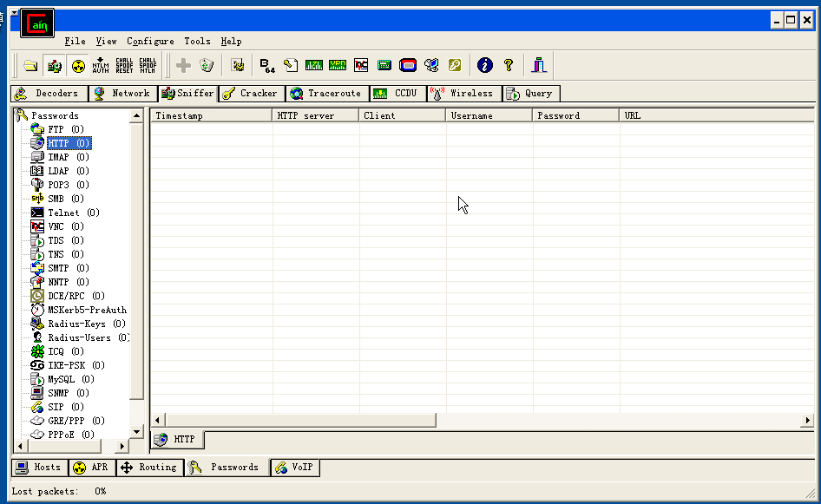The height and width of the screenshot is (504, 821).
Task: Open the VNC password decoder toolbar icon
Action: coord(361,65)
